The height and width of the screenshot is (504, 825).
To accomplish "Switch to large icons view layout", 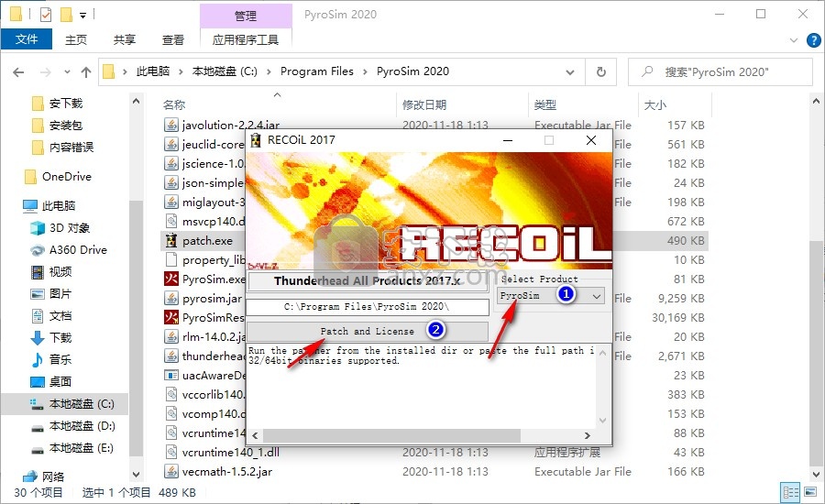I will pos(810,492).
